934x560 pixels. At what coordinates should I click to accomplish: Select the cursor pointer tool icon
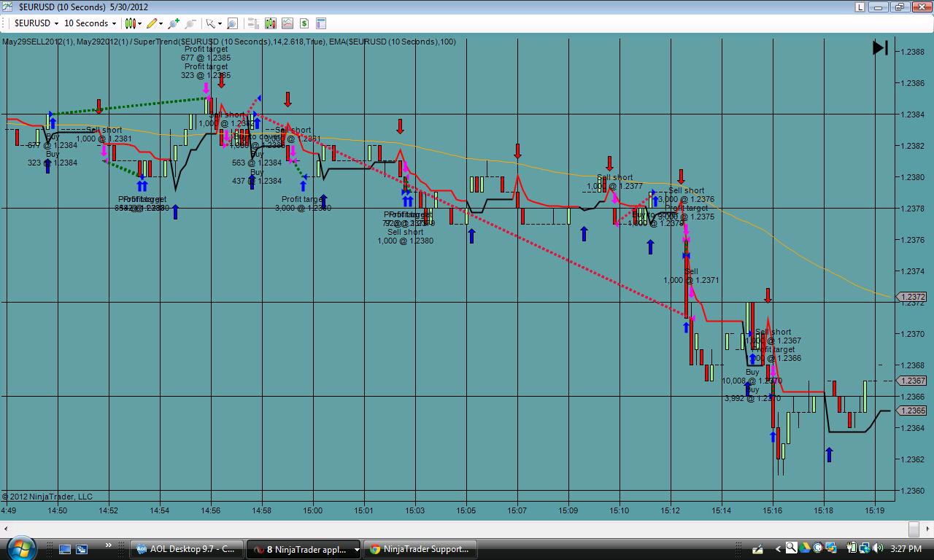(x=211, y=23)
